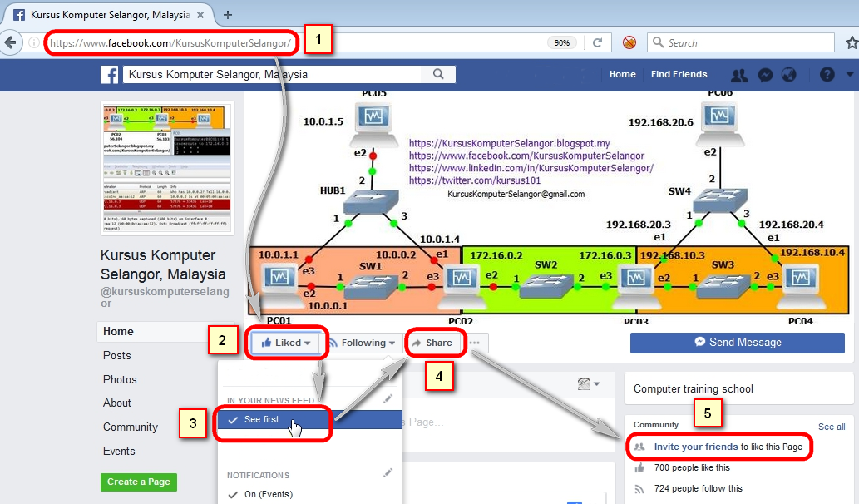Open the page profile picture thumbnail
The width and height of the screenshot is (859, 504).
(x=167, y=168)
